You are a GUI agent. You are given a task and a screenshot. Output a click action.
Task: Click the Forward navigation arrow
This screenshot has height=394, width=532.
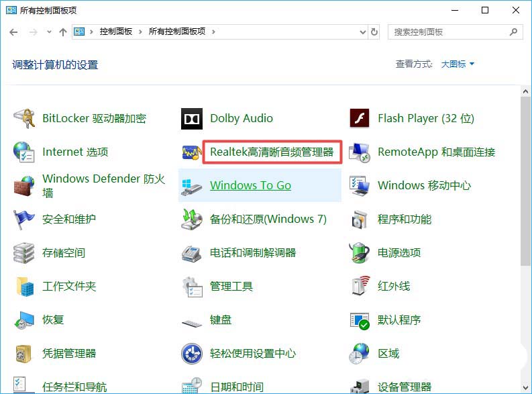33,32
